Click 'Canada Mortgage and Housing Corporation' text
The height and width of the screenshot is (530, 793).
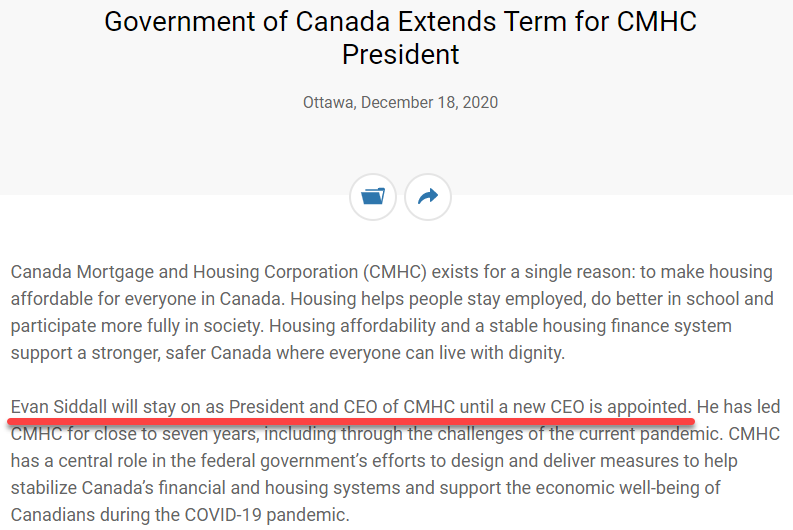point(185,272)
